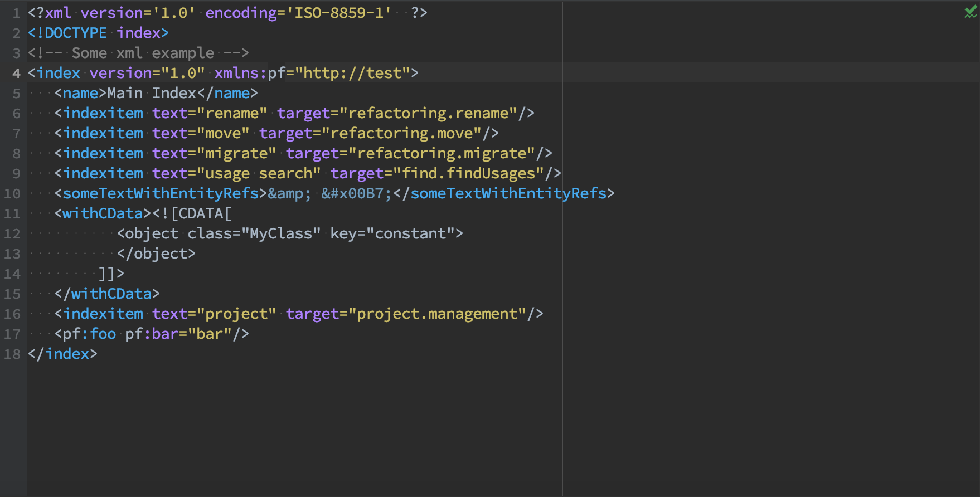Click the opening 'index' tag name on line 4
Screen dimensions: 980x497
[58, 73]
